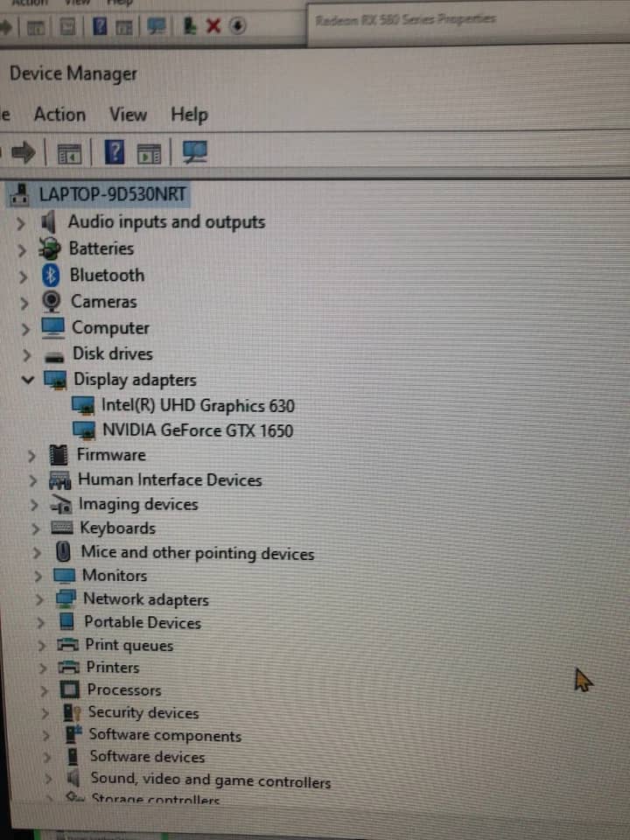Click the Firmware chip icon
Screen dimensions: 630x840
click(59, 455)
